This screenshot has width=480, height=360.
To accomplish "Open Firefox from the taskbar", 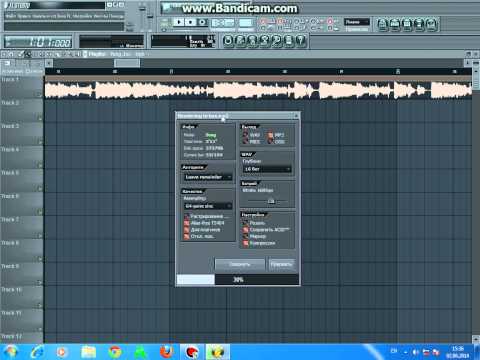I will (x=166, y=352).
